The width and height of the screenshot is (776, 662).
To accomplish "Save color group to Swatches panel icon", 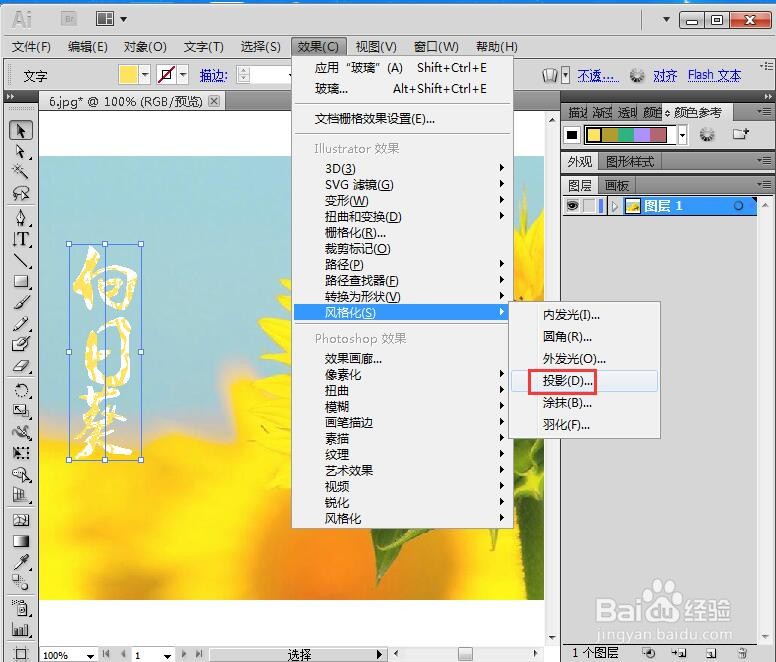I will (741, 134).
